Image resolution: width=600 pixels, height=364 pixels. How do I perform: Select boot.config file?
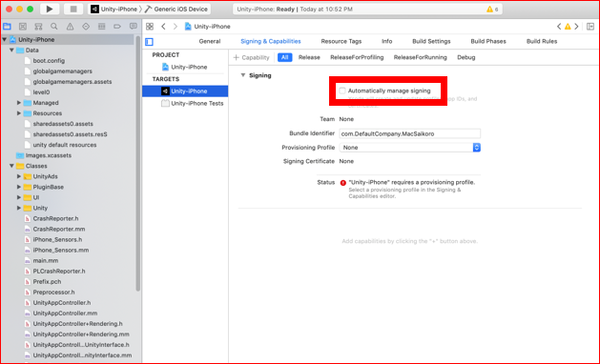(45, 60)
